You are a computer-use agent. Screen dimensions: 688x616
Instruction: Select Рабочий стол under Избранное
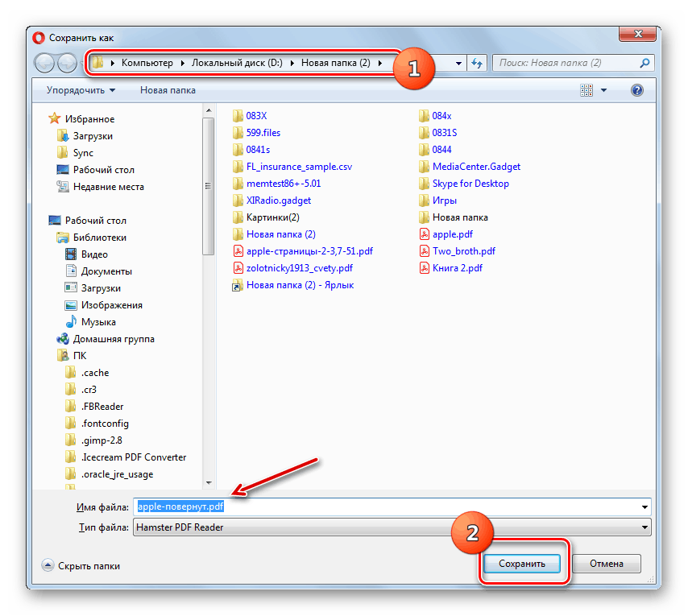[x=104, y=170]
